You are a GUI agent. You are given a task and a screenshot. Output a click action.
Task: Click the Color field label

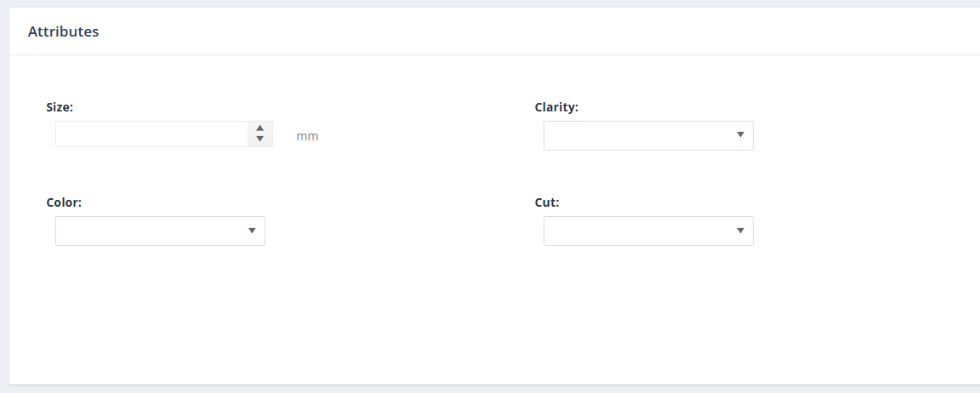64,202
